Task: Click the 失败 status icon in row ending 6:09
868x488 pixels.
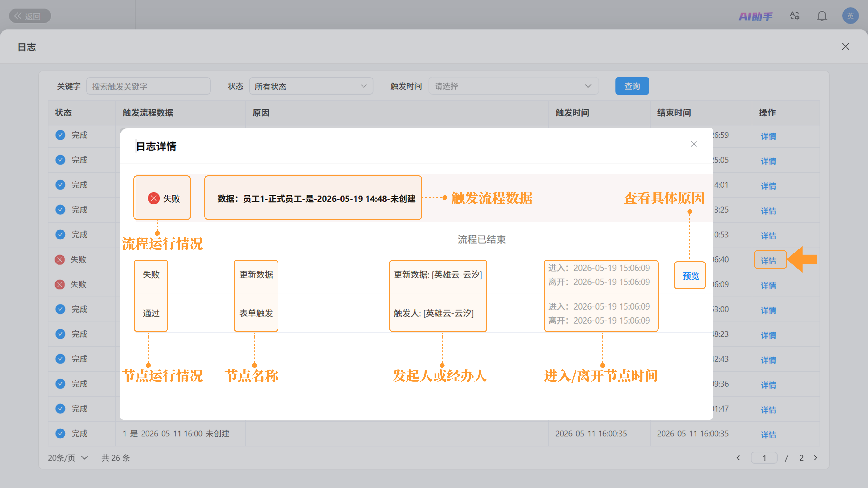Action: [x=60, y=284]
